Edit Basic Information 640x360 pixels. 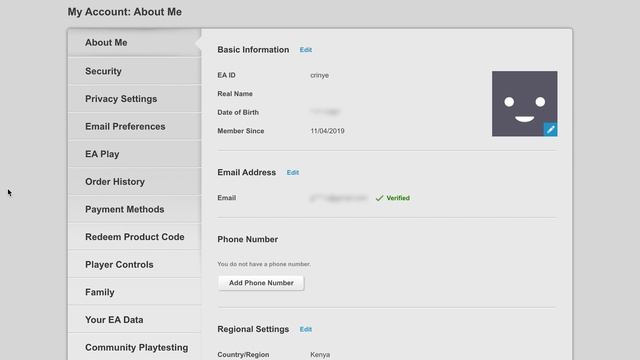pyautogui.click(x=306, y=50)
